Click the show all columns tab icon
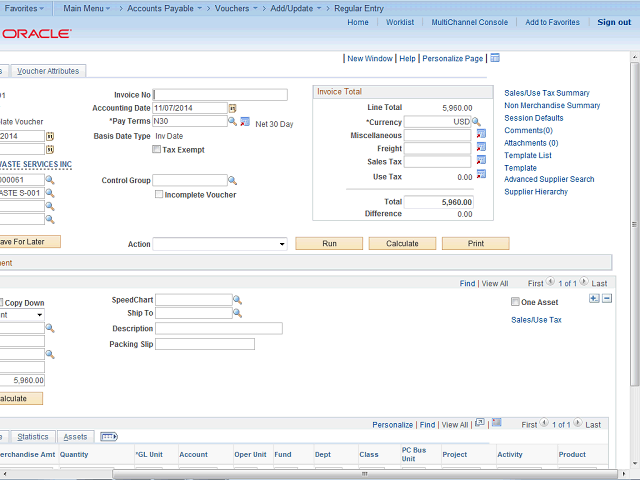 (x=109, y=437)
